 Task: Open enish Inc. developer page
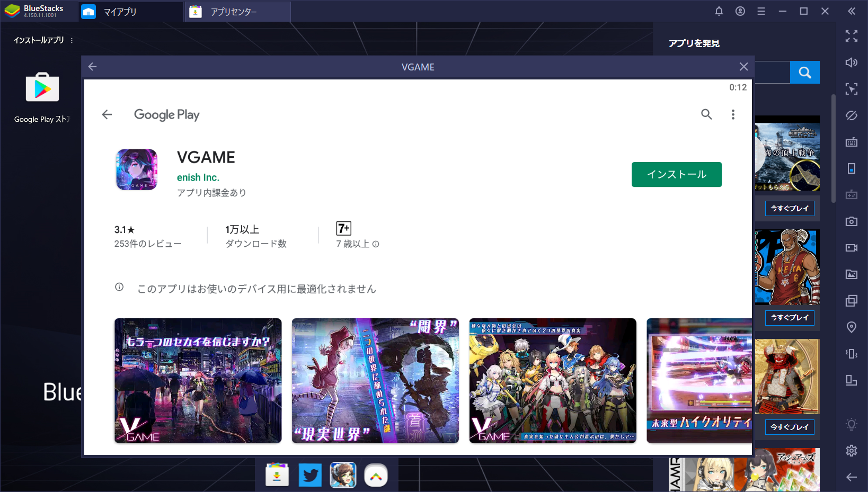[198, 177]
